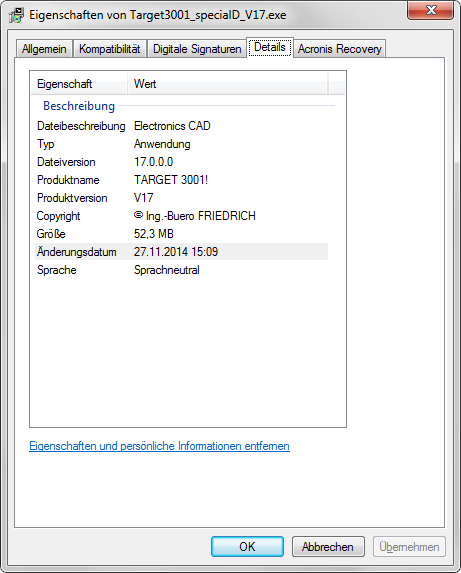Click the value V17
The image size is (461, 573).
[144, 198]
